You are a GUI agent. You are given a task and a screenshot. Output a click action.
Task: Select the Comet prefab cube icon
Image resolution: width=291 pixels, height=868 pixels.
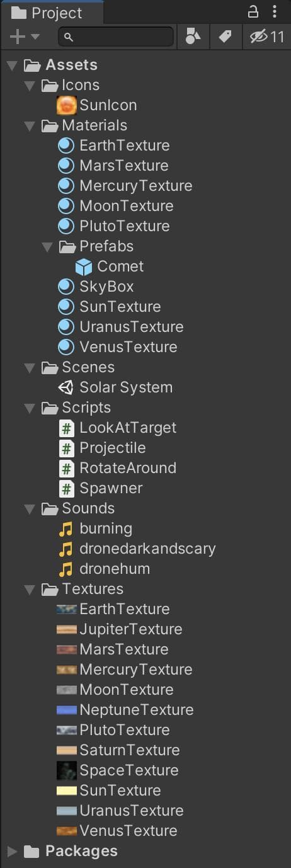coord(84,267)
